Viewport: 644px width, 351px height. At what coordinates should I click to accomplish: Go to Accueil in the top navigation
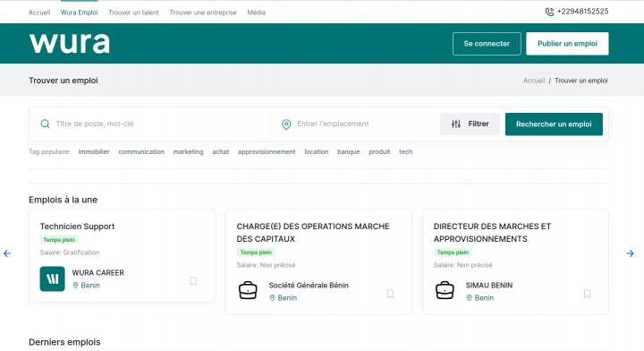[39, 13]
